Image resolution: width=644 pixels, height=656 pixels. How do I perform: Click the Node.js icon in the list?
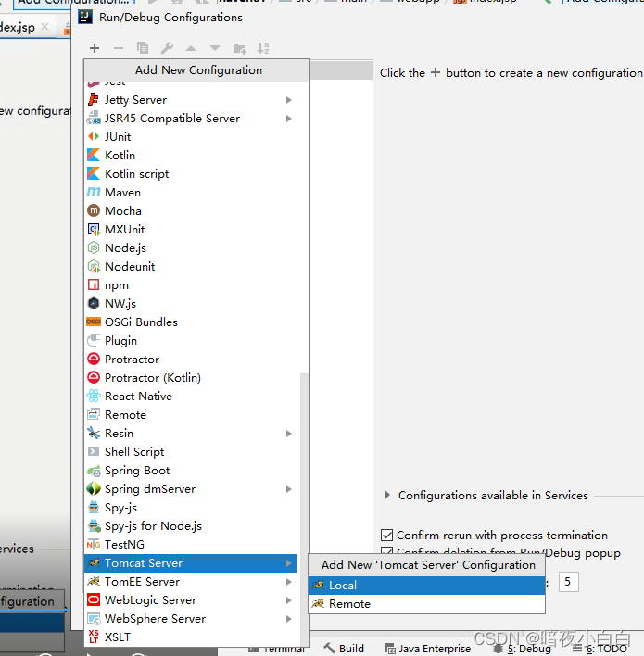(94, 248)
